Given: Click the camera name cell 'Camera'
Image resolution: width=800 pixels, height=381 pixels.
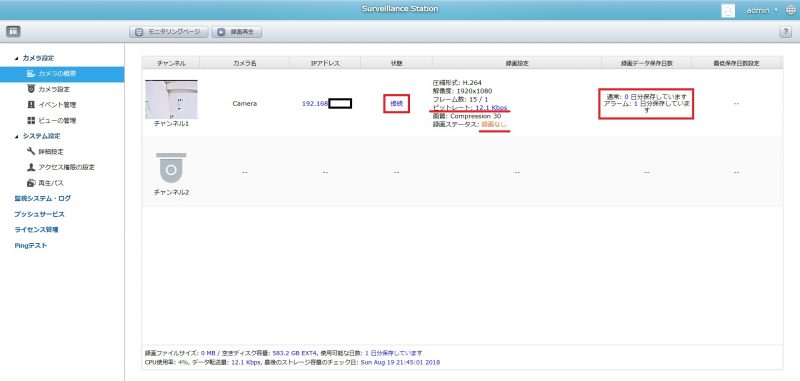Looking at the screenshot, I should pyautogui.click(x=244, y=104).
